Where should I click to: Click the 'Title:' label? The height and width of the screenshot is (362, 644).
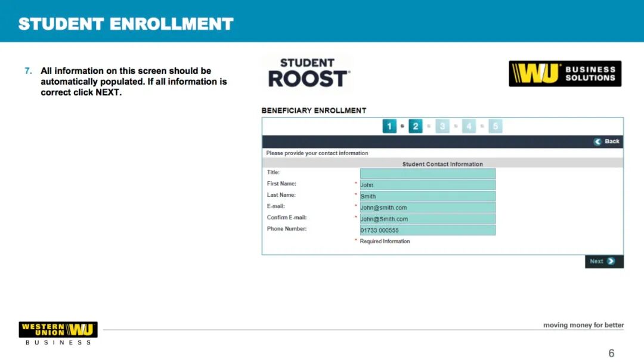click(273, 172)
